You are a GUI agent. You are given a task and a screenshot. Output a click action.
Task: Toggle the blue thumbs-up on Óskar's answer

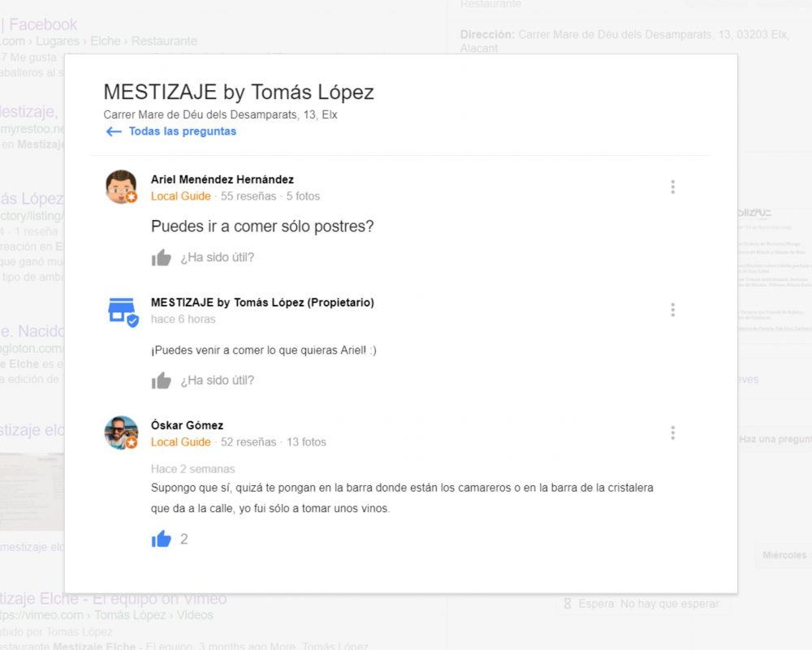(x=161, y=540)
